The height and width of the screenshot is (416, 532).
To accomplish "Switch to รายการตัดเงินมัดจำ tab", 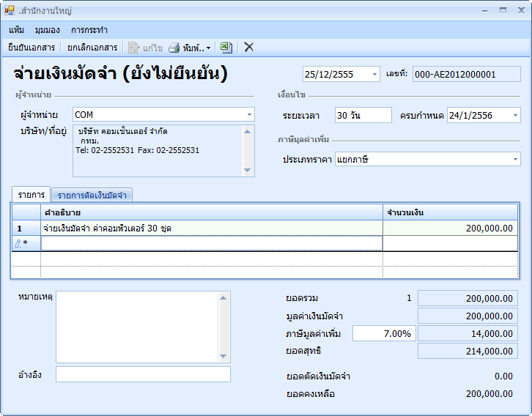I will [92, 195].
